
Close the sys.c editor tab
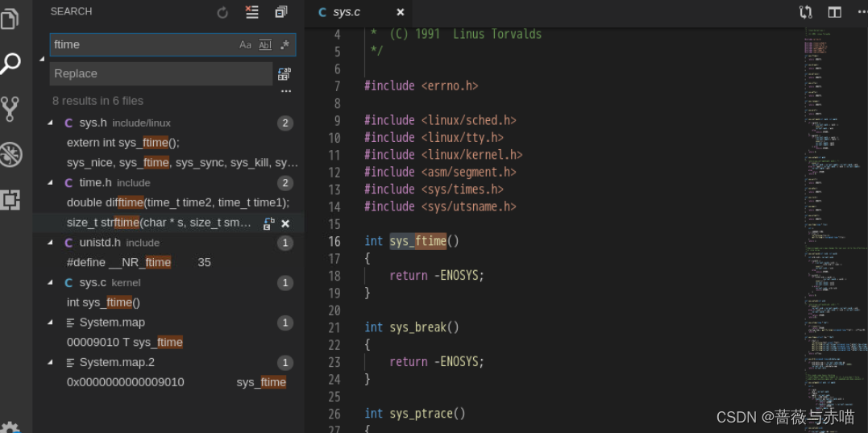(x=401, y=12)
